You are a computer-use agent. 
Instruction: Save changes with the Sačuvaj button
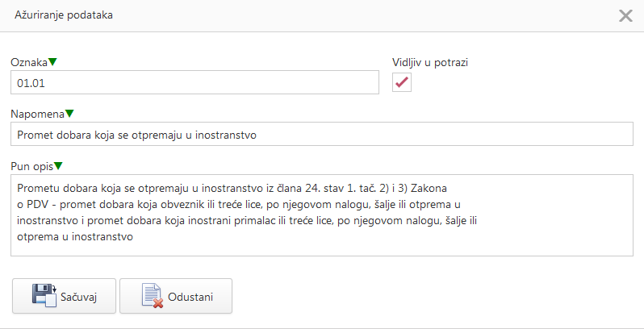click(x=65, y=296)
